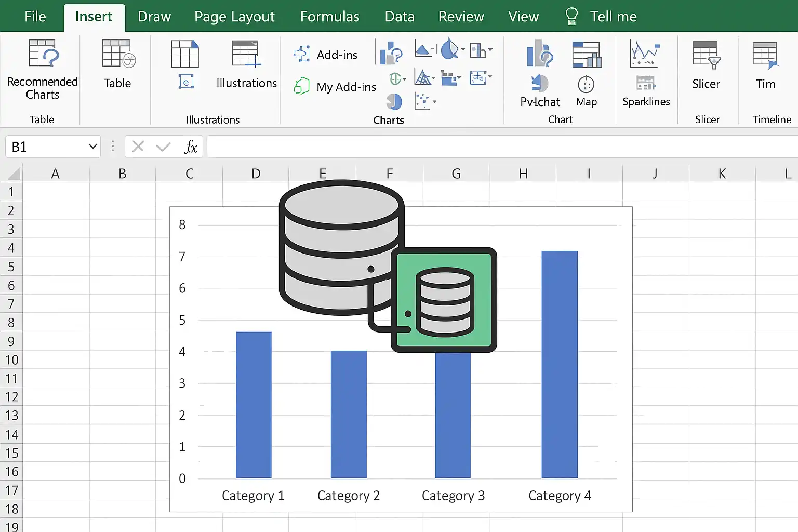798x532 pixels.
Task: Click the fx Insert Function button
Action: coord(191,147)
